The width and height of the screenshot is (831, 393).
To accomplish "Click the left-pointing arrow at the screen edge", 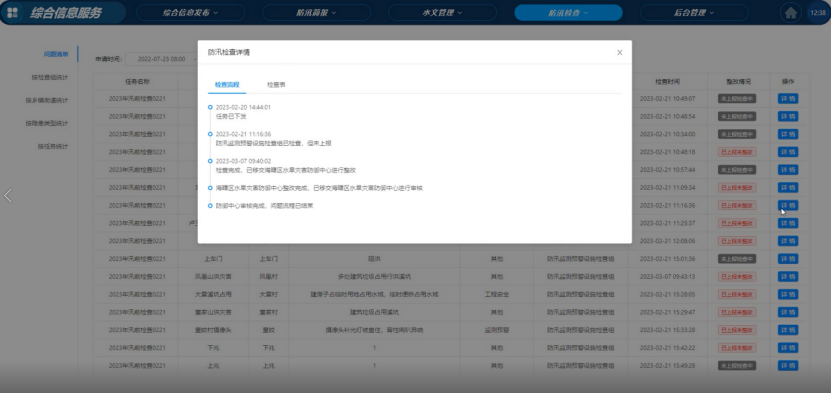I will coord(8,195).
